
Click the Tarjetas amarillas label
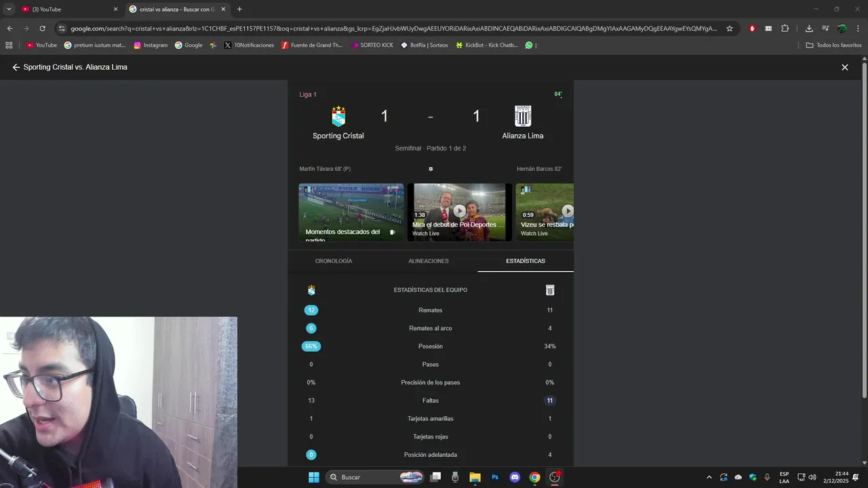click(x=431, y=419)
